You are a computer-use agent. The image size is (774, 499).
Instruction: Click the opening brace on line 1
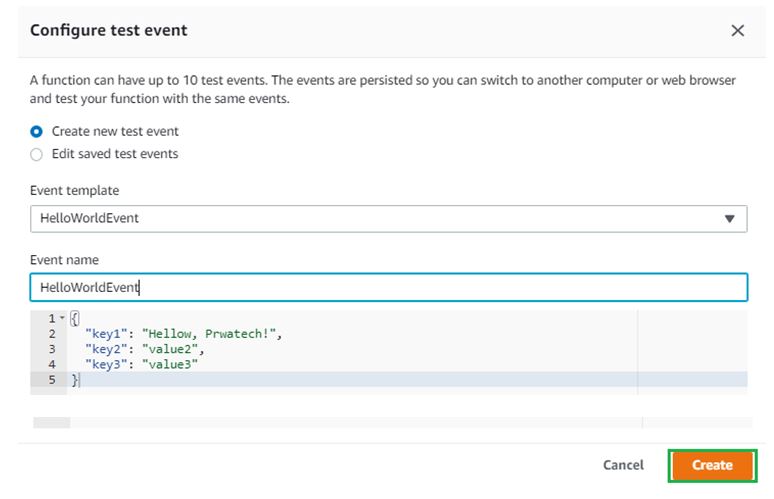coord(74,318)
